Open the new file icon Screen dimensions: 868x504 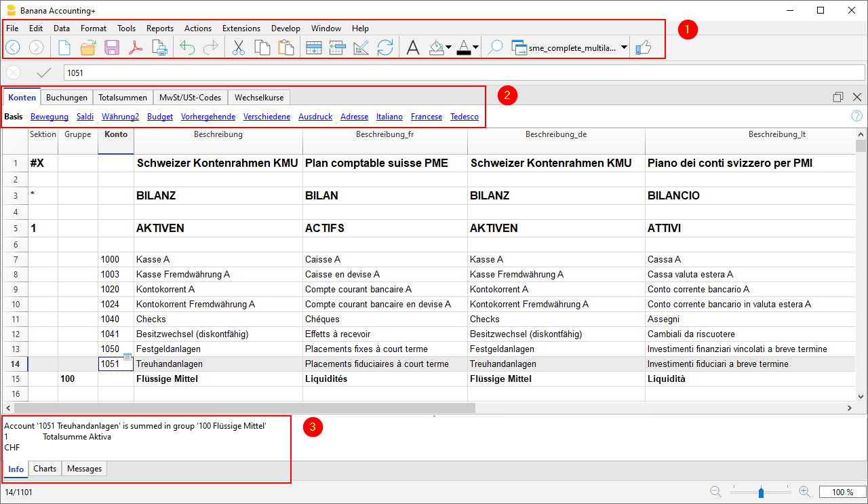tap(64, 47)
